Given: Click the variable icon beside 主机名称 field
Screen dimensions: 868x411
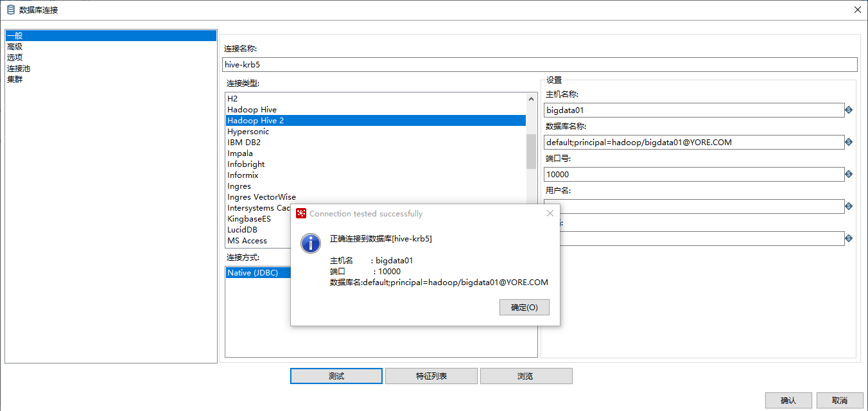Looking at the screenshot, I should coord(849,110).
